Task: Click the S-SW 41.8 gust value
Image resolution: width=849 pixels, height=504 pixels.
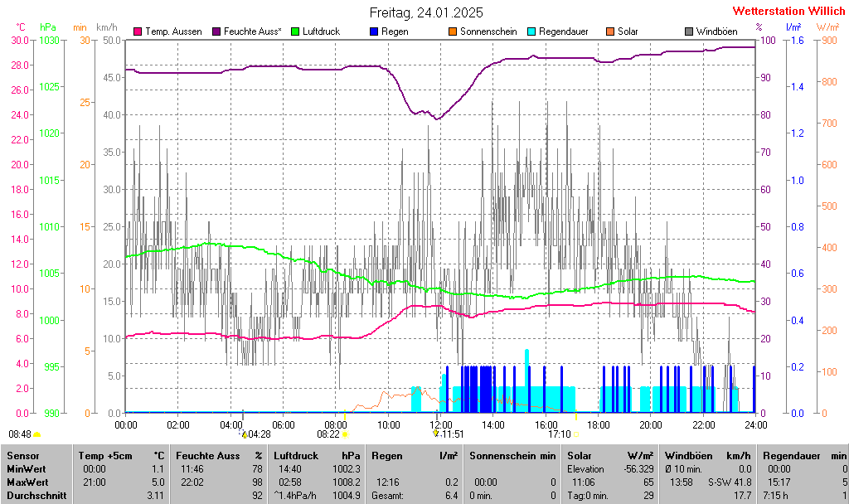Action: (730, 482)
